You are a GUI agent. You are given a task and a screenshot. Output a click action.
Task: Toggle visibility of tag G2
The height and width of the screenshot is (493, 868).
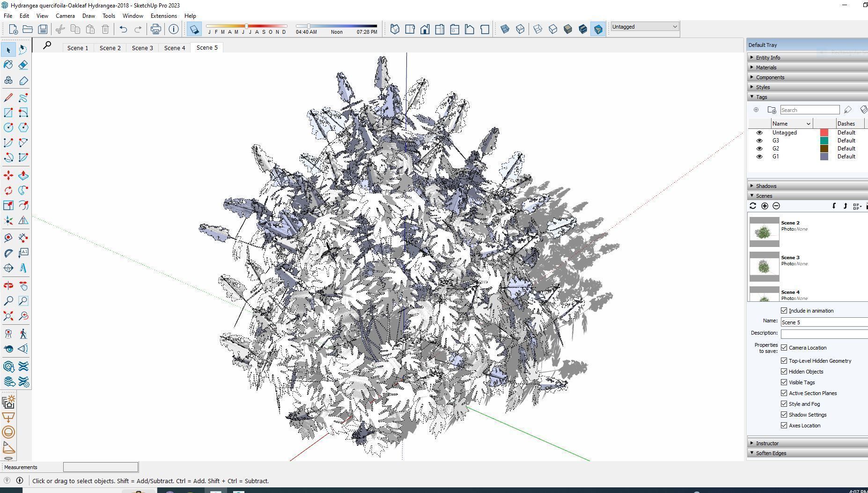click(x=759, y=149)
